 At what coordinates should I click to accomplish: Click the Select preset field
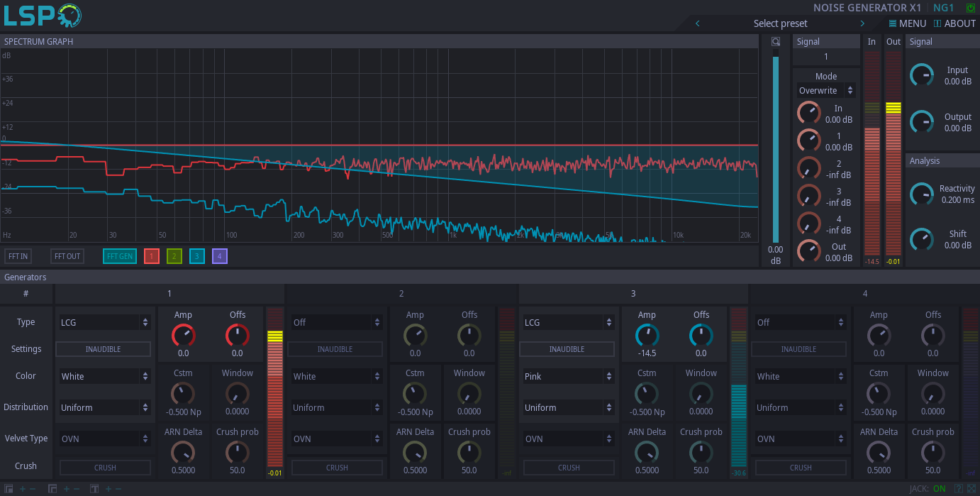click(x=780, y=23)
